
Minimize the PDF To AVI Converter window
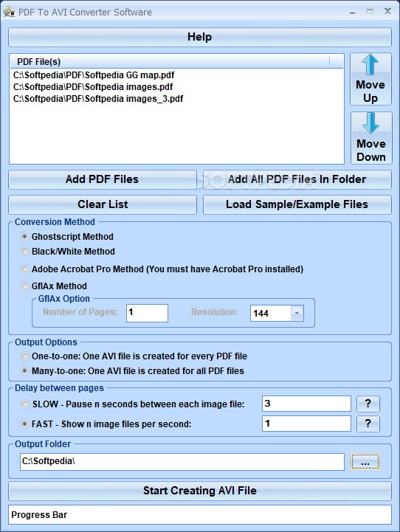point(353,12)
